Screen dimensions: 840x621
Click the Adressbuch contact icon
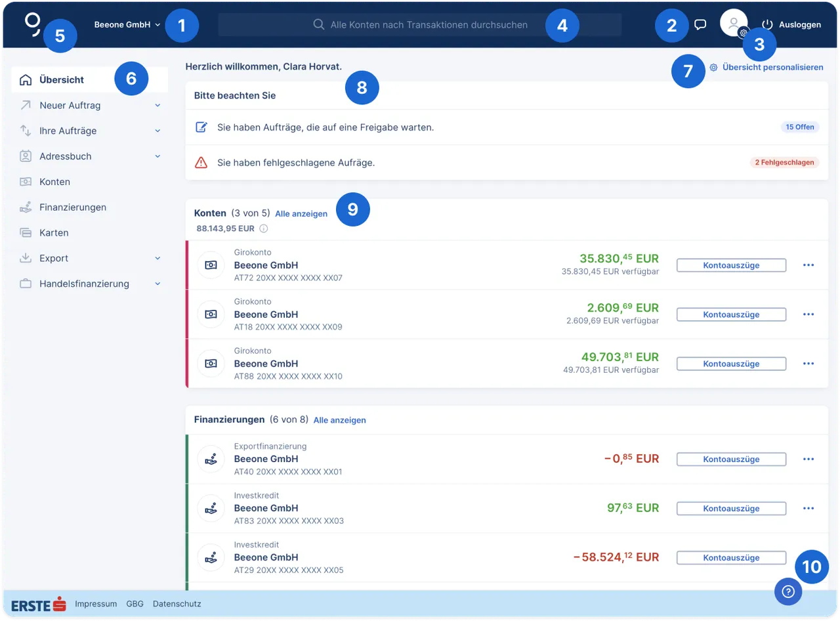click(x=26, y=156)
